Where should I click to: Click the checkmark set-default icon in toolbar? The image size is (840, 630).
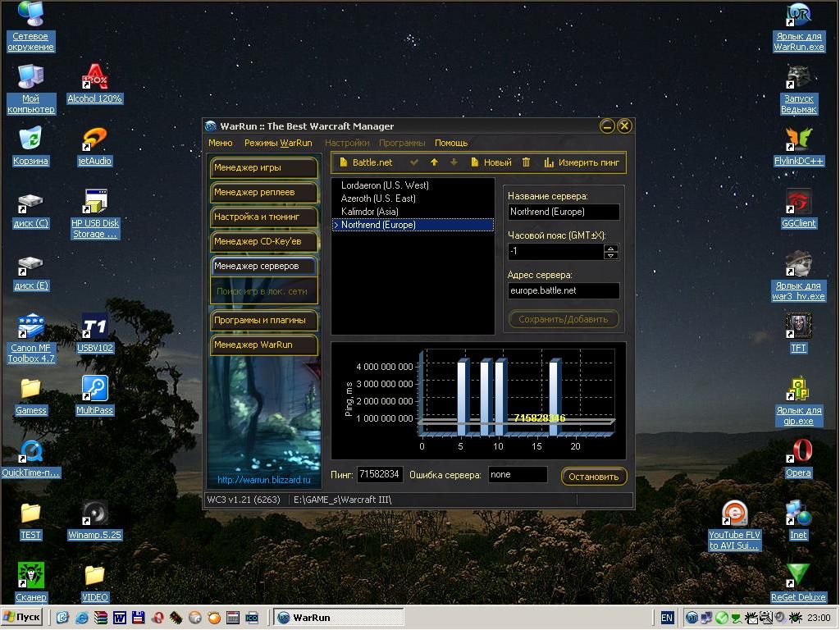(x=414, y=162)
